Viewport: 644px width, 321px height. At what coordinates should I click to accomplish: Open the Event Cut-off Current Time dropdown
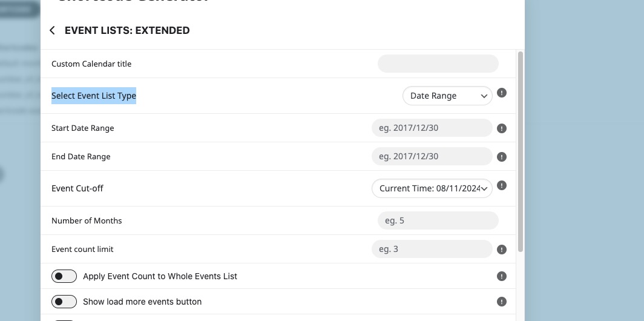coord(432,188)
